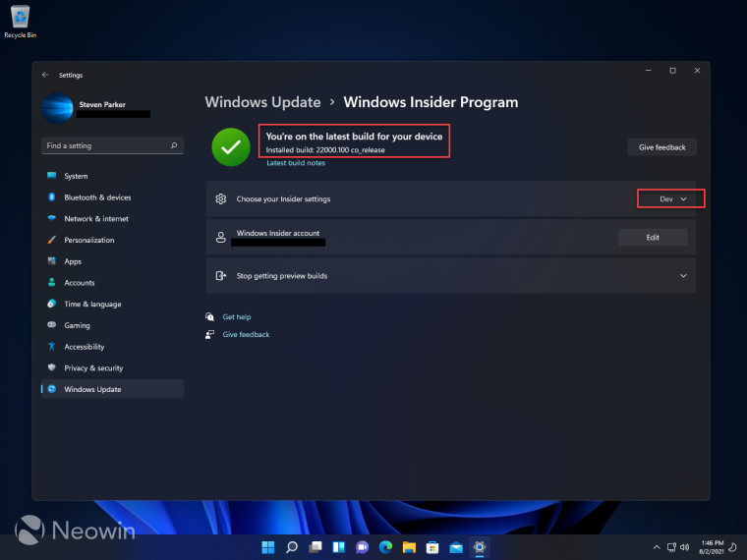Click the Windows Update breadcrumb heading
747x560 pixels.
point(262,102)
